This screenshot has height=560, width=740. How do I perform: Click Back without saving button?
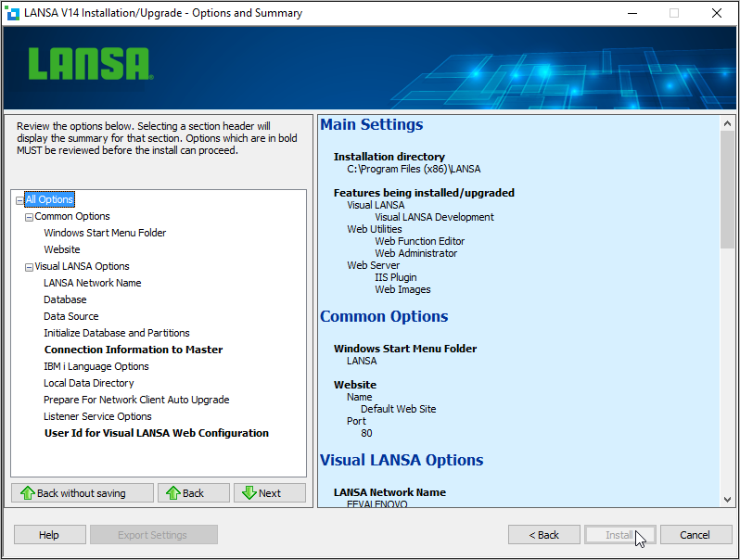[x=83, y=493]
